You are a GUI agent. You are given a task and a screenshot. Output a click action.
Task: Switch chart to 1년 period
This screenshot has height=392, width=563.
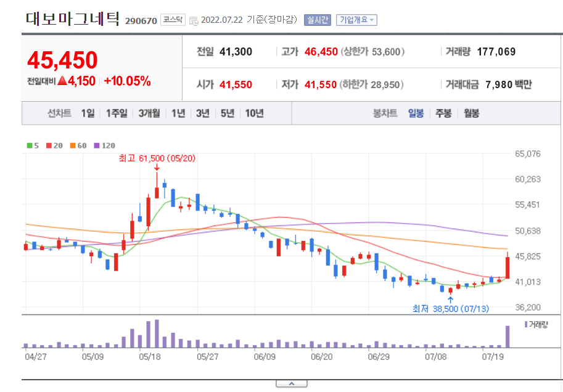[178, 113]
